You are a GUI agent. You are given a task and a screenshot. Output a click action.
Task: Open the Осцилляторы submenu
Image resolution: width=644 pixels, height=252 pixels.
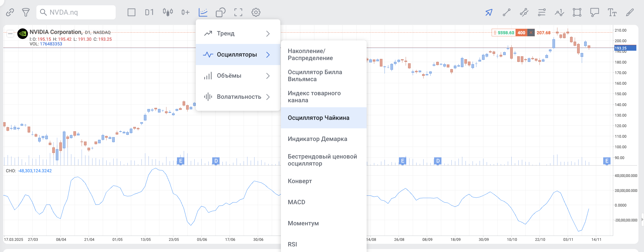click(x=238, y=55)
